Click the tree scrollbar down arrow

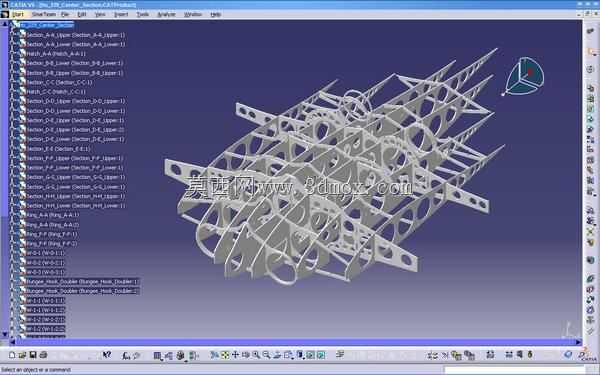click(x=5, y=334)
